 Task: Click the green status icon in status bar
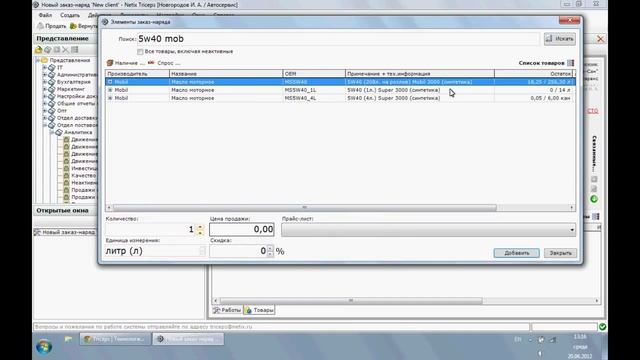(602, 327)
